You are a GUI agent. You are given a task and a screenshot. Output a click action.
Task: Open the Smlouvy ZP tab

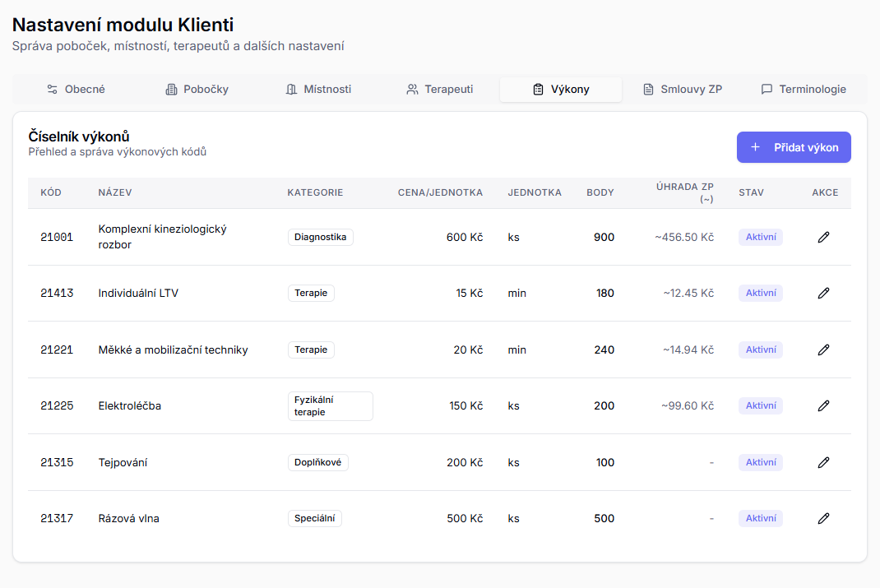pos(682,89)
